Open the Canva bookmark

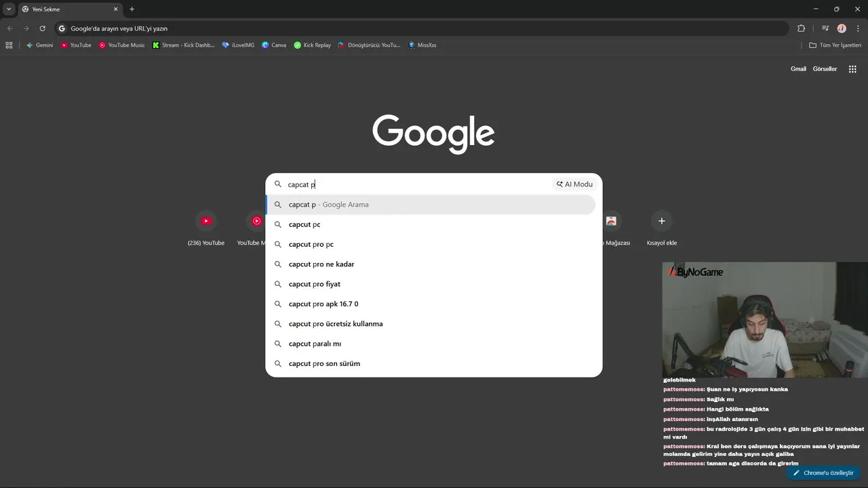coord(274,45)
